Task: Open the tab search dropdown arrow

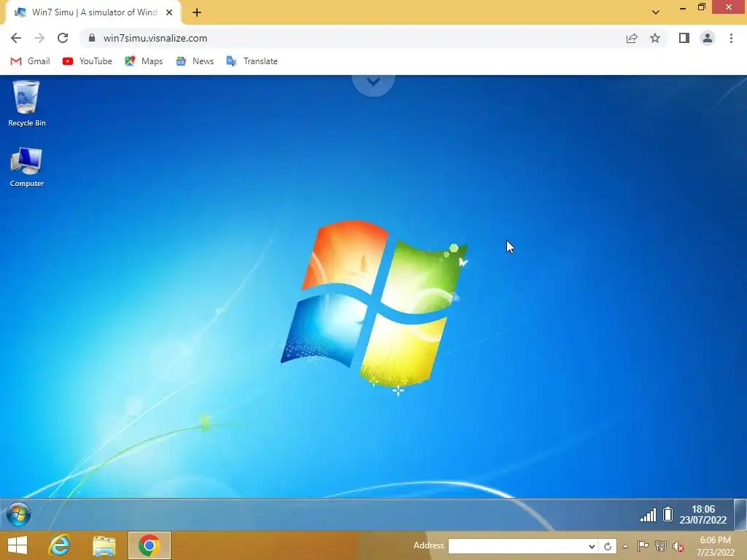Action: 656,12
